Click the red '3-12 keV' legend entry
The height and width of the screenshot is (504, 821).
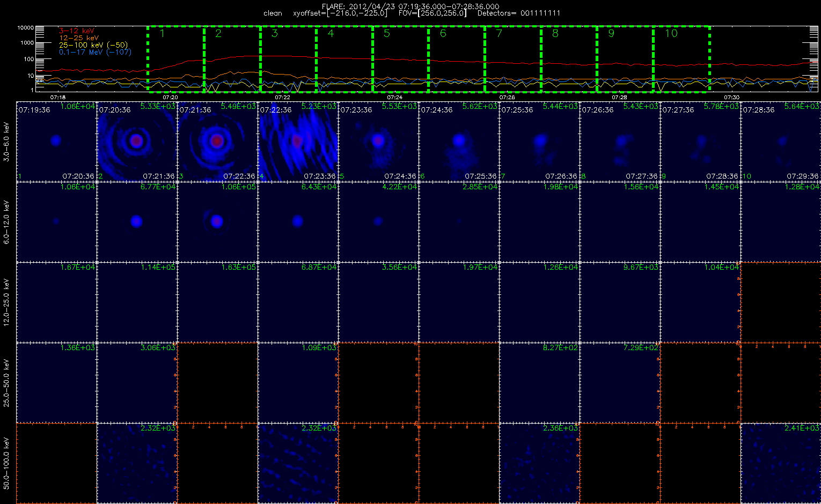[76, 31]
